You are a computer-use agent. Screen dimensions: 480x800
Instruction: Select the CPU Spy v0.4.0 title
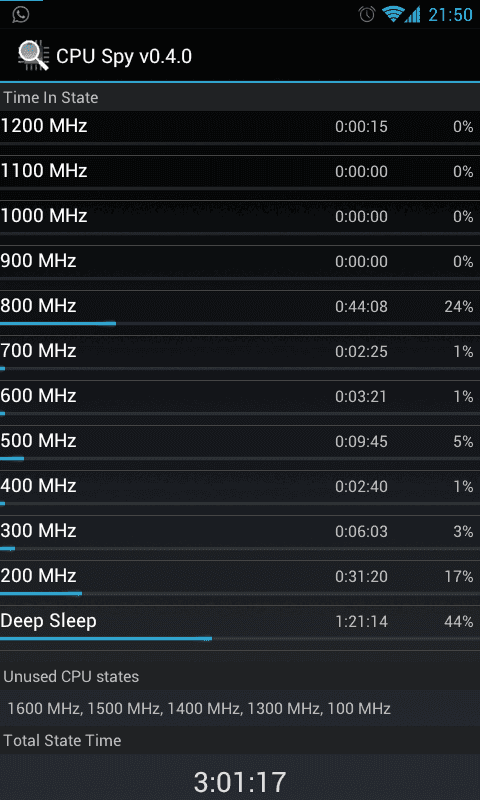point(124,56)
